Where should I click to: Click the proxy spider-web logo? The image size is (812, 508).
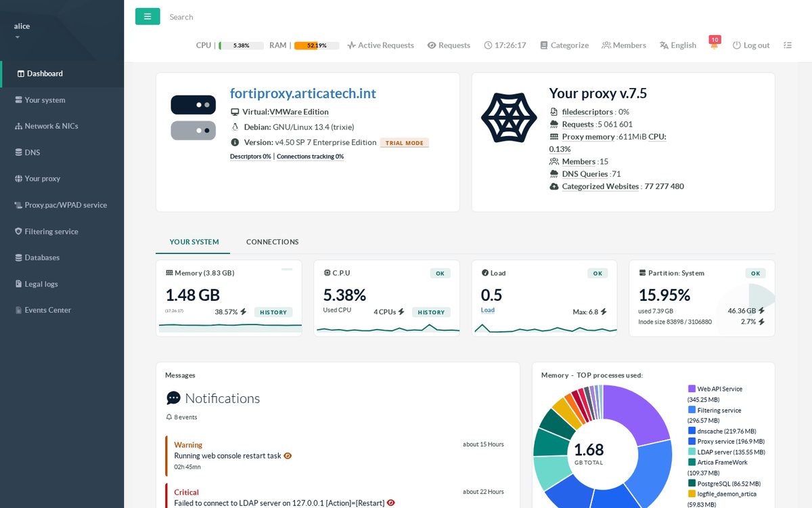pos(509,117)
